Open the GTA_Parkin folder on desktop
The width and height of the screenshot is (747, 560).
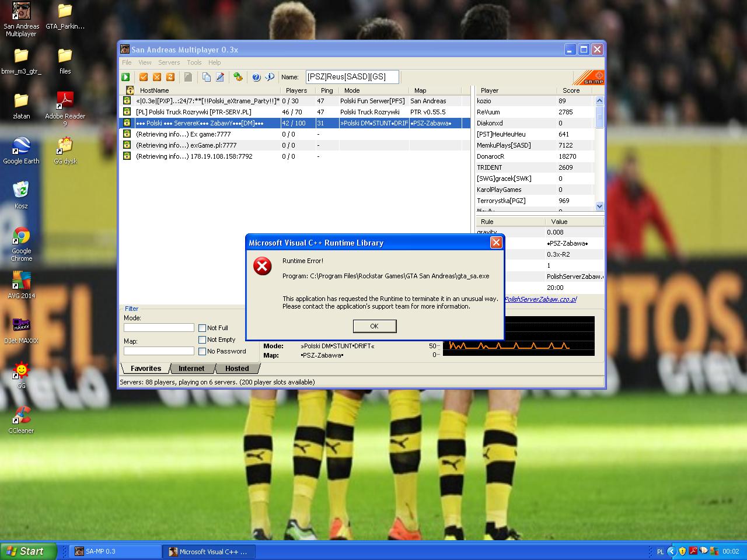[65, 16]
